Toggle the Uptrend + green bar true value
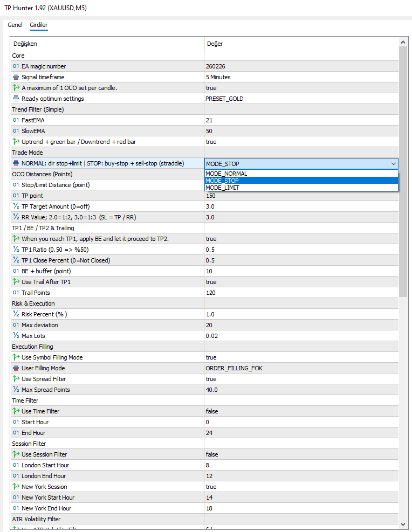 (301, 142)
